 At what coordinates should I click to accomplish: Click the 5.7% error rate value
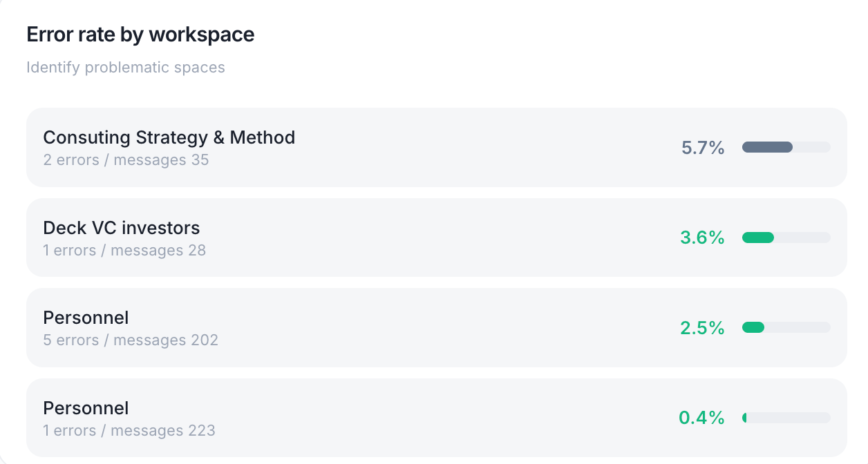coord(702,148)
